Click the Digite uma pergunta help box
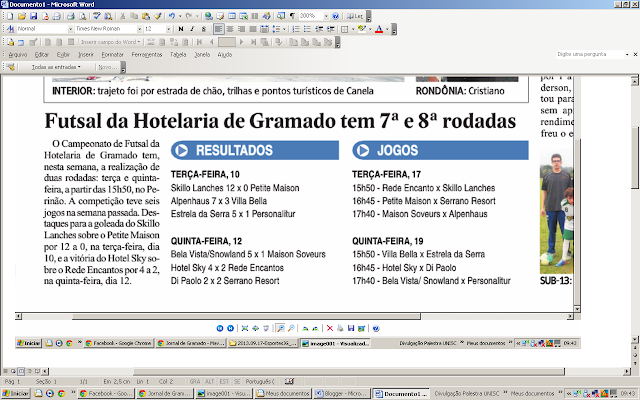 (591, 54)
